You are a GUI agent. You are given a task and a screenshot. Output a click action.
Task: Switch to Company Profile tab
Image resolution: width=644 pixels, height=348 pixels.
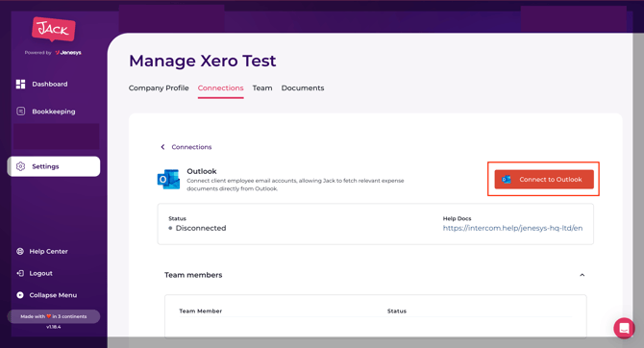click(x=159, y=87)
